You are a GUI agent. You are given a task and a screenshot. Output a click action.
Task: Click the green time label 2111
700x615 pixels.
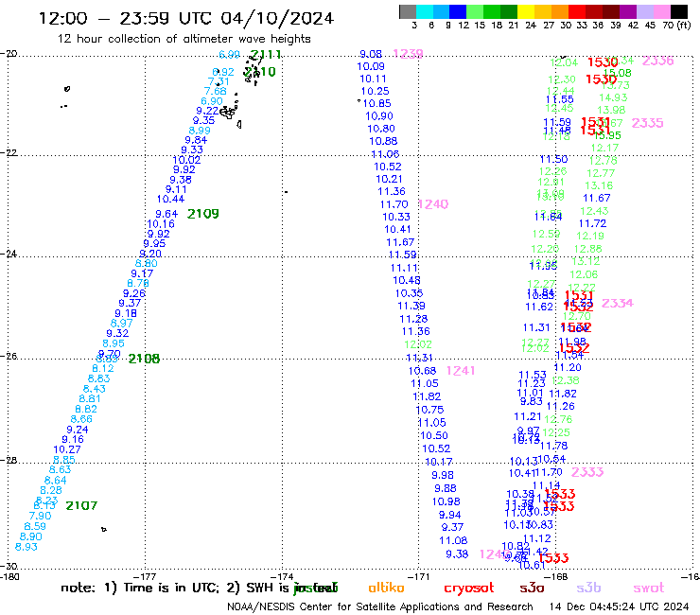click(x=265, y=55)
